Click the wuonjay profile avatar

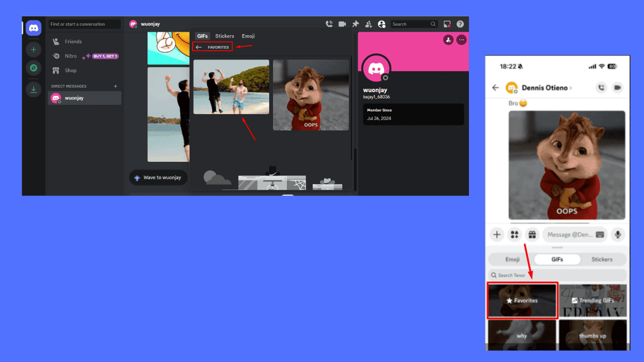tap(376, 68)
